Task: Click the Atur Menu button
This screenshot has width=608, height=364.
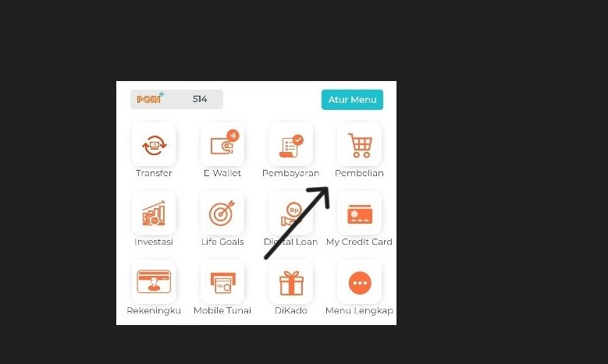Action: tap(352, 100)
